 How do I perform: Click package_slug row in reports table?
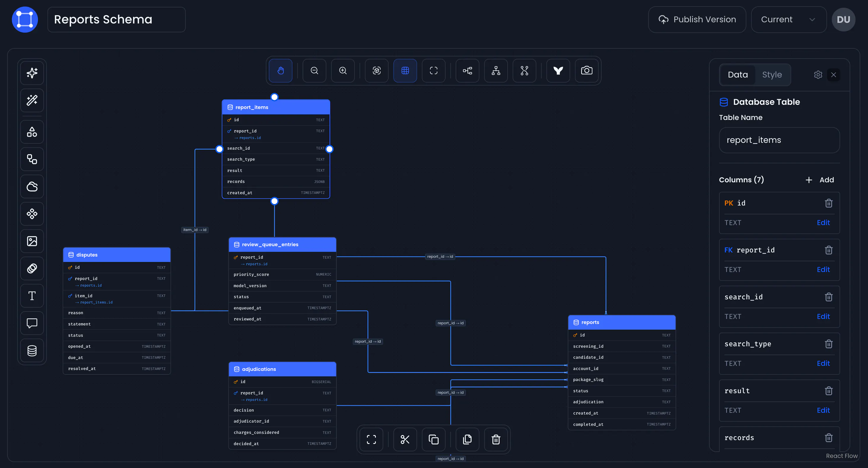622,380
